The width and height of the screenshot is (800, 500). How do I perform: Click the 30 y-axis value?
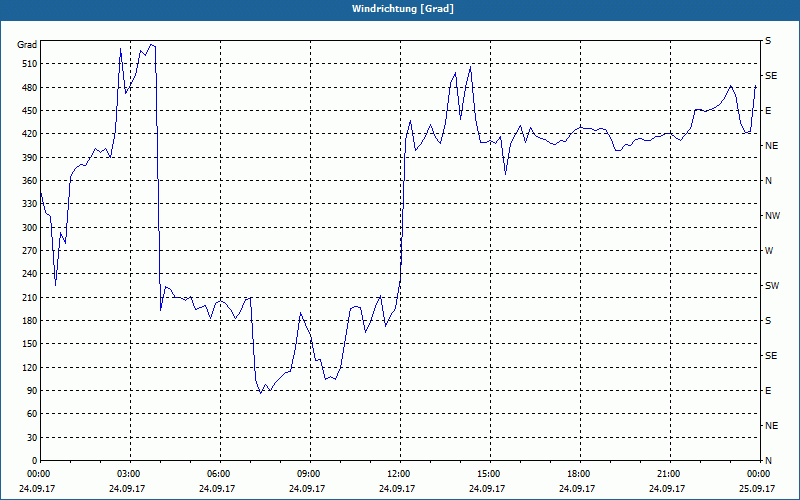tap(32, 437)
